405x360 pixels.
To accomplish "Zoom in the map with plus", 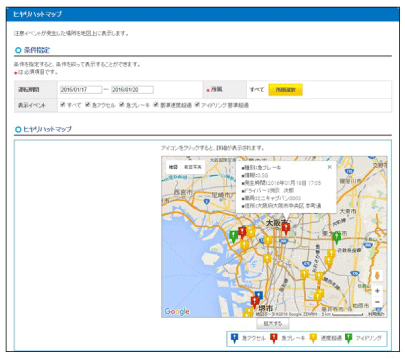I will click(377, 291).
